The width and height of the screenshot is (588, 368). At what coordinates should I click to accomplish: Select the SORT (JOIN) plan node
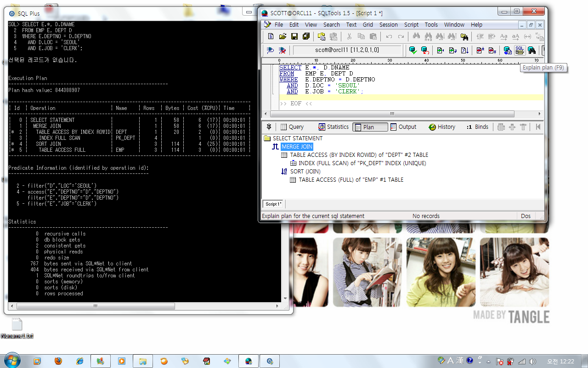coord(305,172)
